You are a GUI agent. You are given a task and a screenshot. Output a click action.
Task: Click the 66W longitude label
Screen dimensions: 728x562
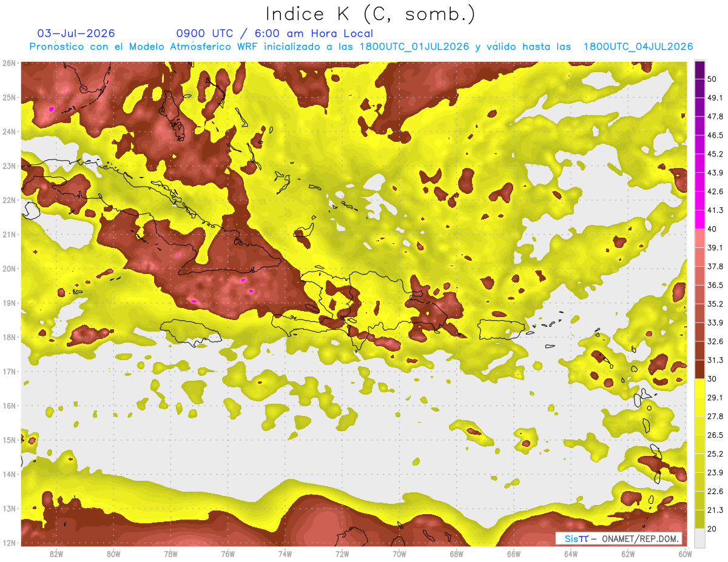(514, 554)
